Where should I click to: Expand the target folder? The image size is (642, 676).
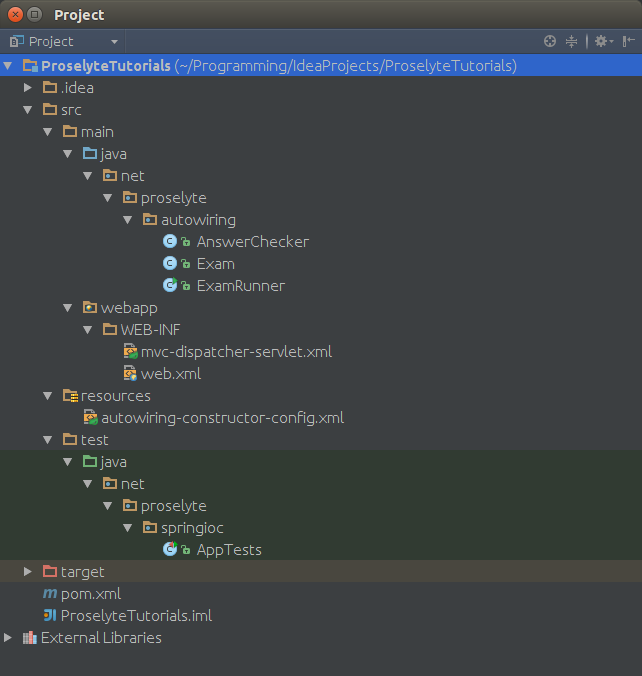(x=28, y=572)
